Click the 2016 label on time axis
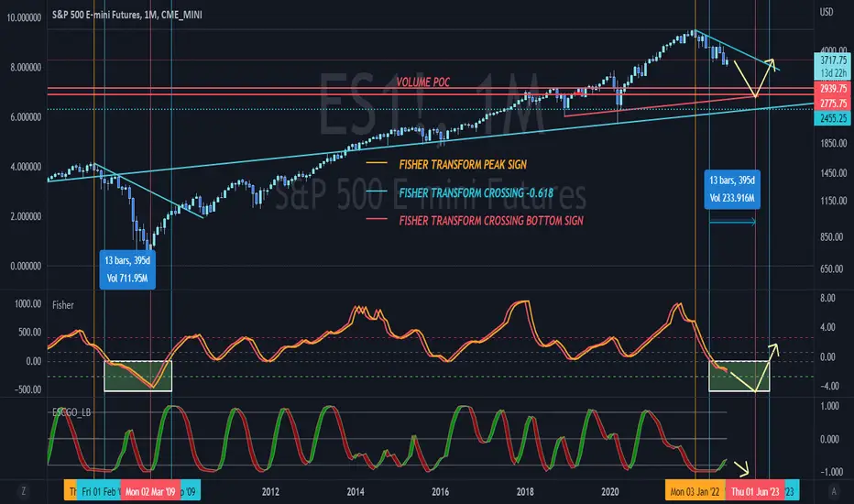Image resolution: width=854 pixels, height=504 pixels. click(x=440, y=491)
